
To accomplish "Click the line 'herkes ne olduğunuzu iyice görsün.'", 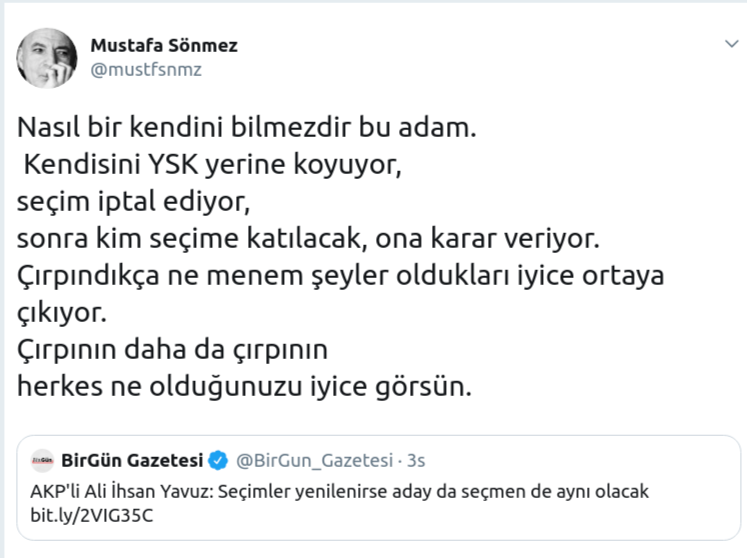I will point(243,388).
